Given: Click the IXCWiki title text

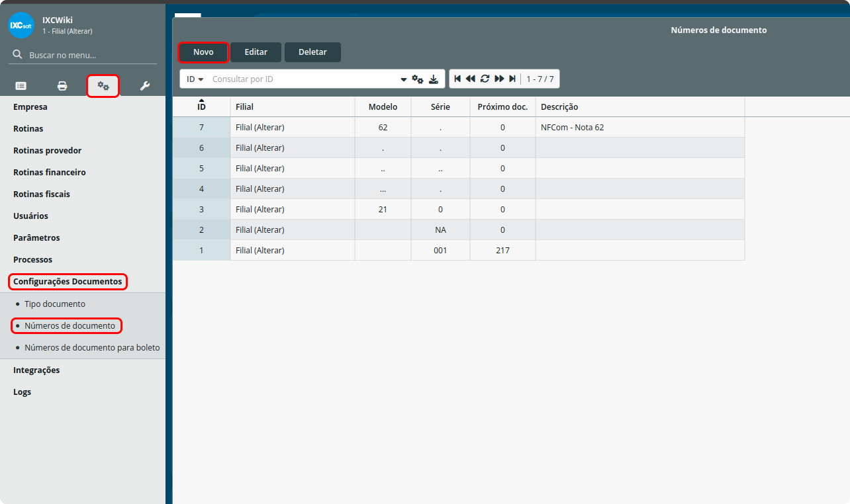Looking at the screenshot, I should (58, 20).
